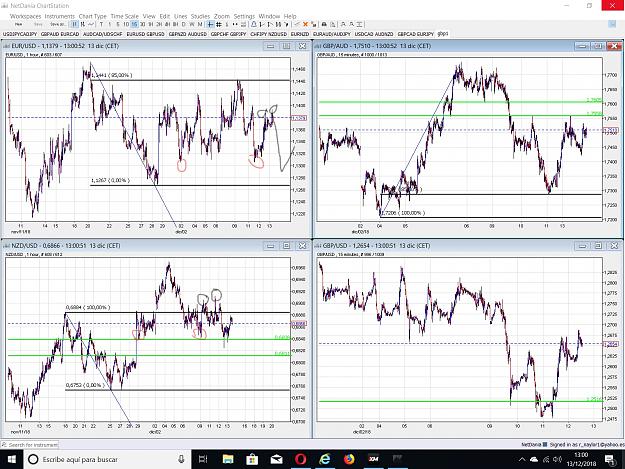Screen dimensions: 625x469
Task: Maximize the EUR/USD chart window
Action: [286, 46]
